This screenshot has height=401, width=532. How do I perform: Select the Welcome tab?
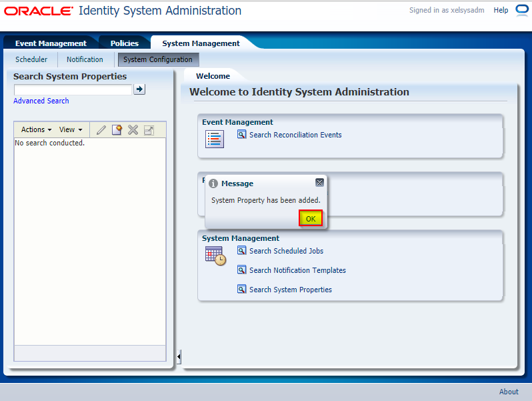click(x=213, y=76)
